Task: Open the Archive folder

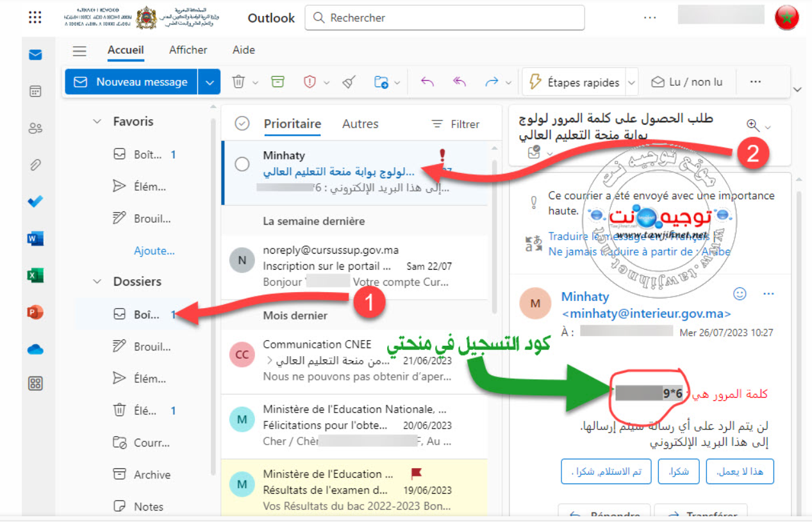Action: click(x=152, y=475)
